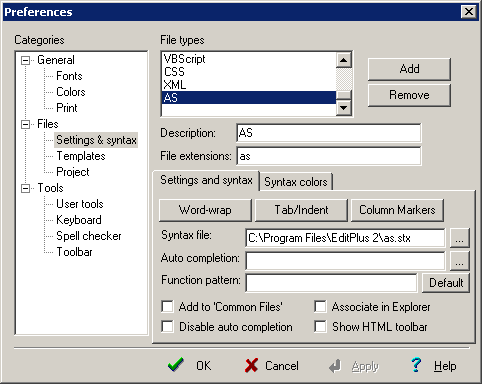
Task: Select VBScript in File types list
Action: click(249, 59)
